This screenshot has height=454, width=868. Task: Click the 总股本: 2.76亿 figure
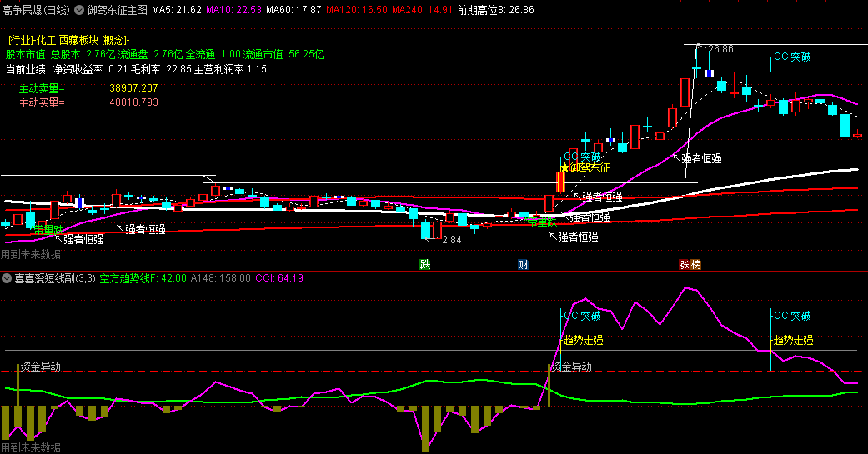click(x=83, y=54)
